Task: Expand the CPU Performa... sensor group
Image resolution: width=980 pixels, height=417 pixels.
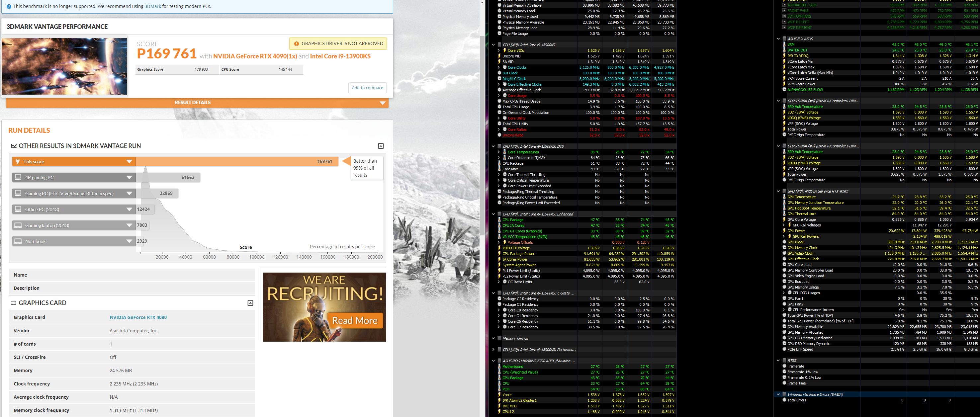Action: coord(493,350)
